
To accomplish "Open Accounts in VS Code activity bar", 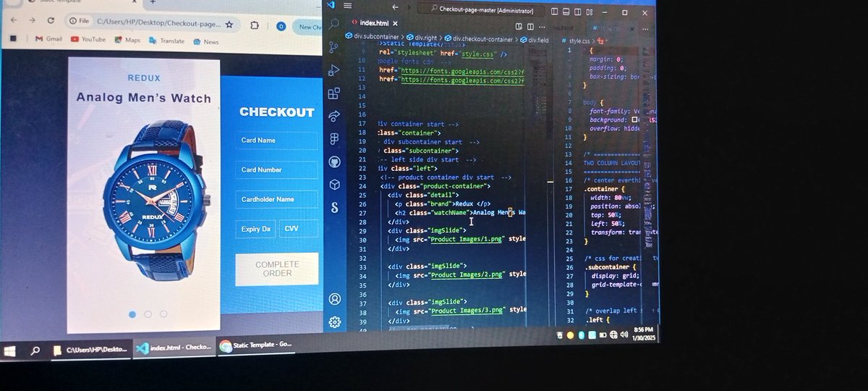I will (334, 298).
